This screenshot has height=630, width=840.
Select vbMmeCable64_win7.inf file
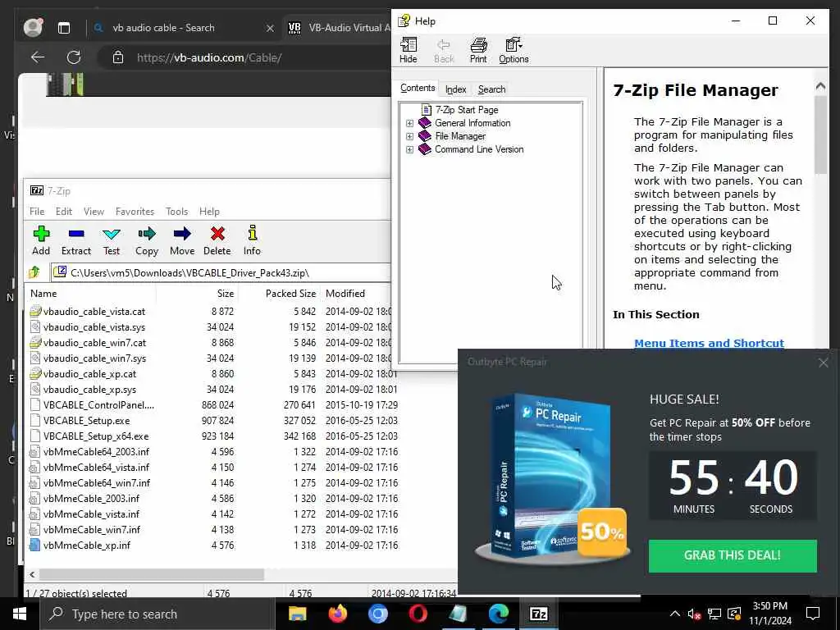(x=97, y=482)
